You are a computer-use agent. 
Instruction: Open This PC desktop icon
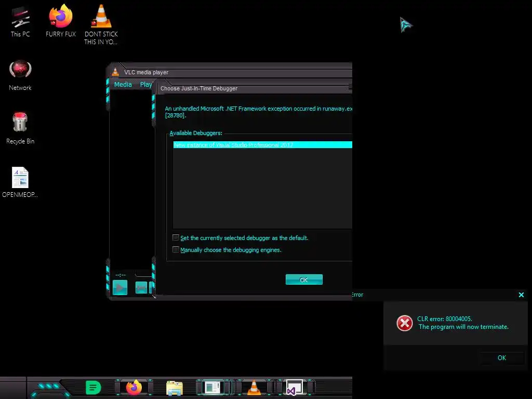(20, 21)
